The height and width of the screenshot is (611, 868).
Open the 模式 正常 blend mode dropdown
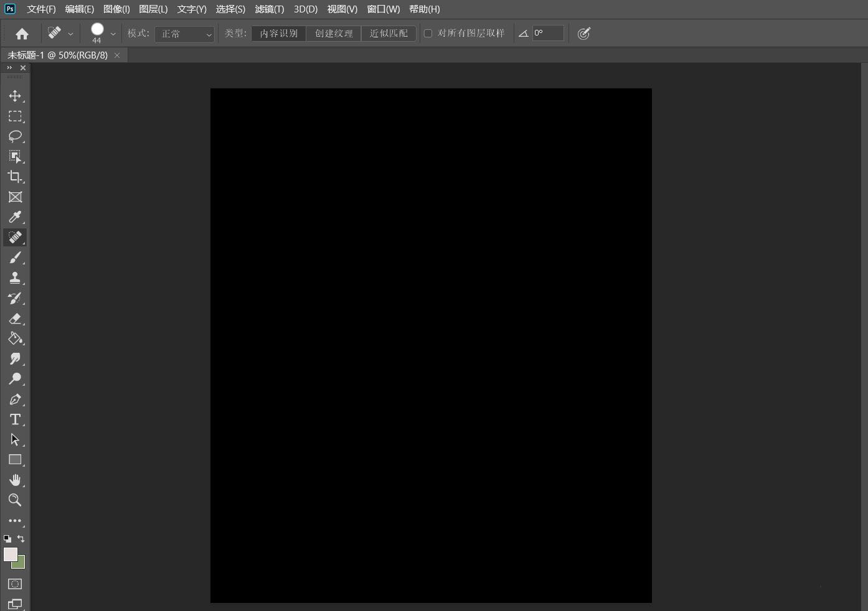coord(185,34)
